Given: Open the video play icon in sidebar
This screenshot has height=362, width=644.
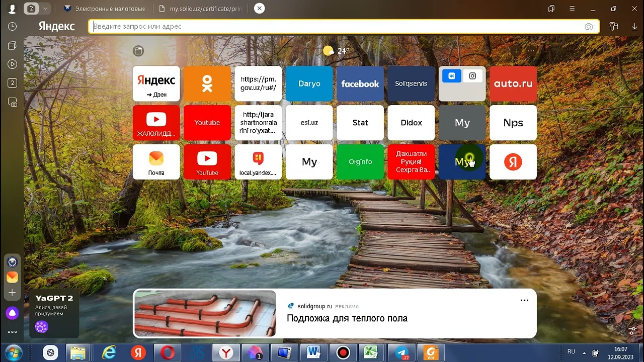Looking at the screenshot, I should tap(12, 64).
